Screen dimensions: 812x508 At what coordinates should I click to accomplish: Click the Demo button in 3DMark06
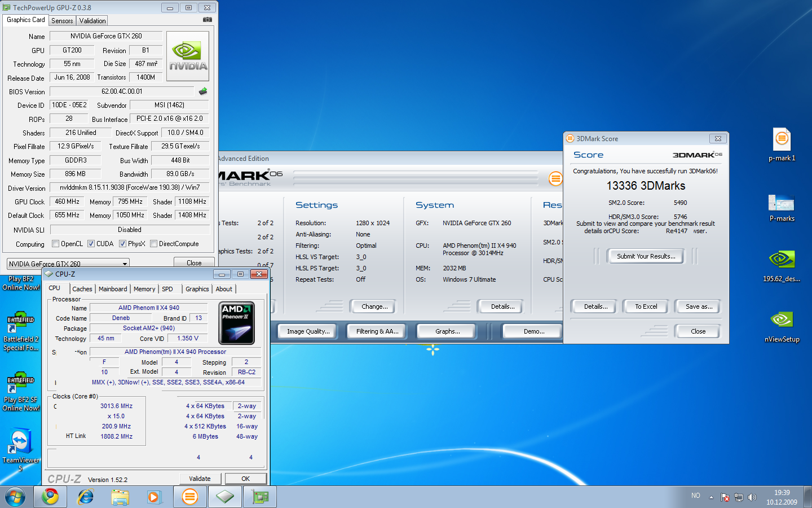533,331
